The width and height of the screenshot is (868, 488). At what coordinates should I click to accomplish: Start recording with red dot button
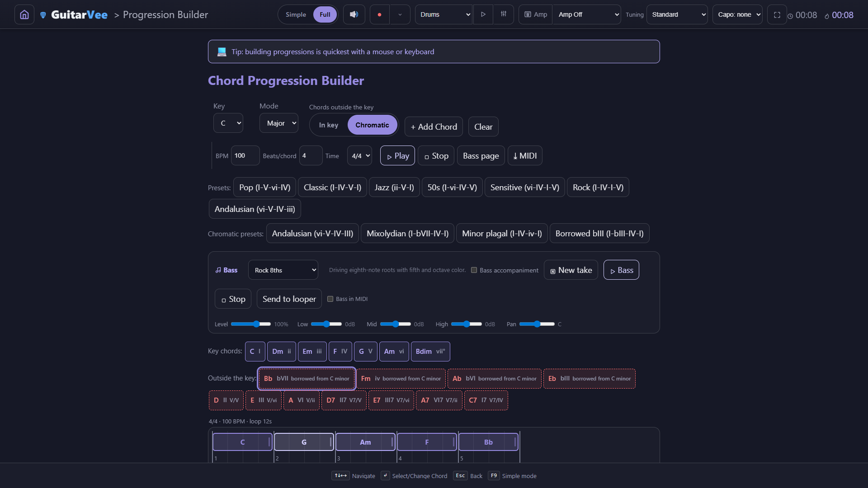[379, 14]
